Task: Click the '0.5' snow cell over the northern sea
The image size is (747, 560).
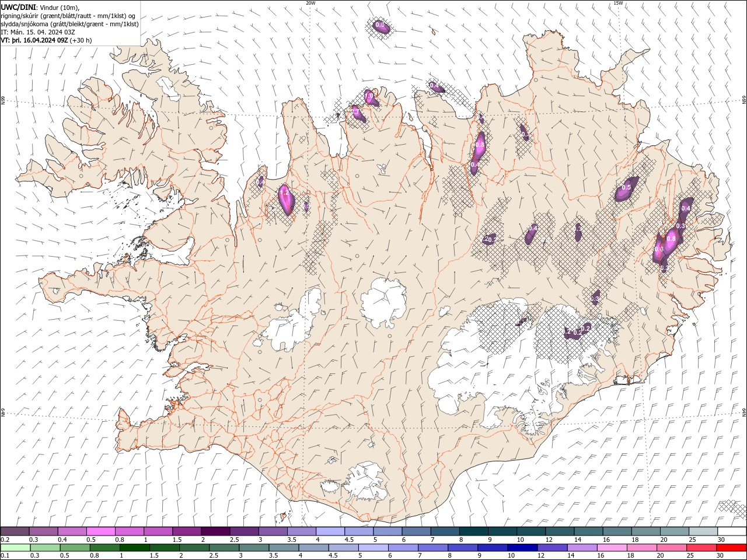Action: click(x=381, y=26)
